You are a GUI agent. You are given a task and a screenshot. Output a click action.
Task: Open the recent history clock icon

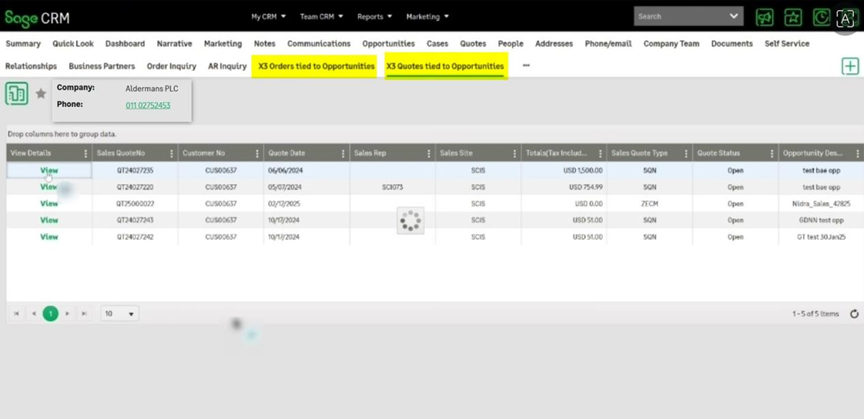(821, 17)
